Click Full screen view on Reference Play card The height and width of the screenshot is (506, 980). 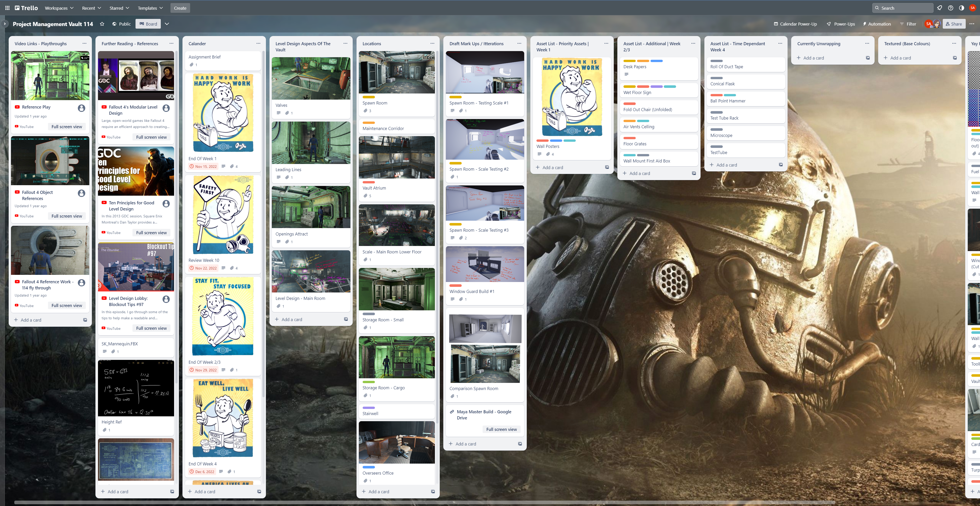pyautogui.click(x=67, y=127)
